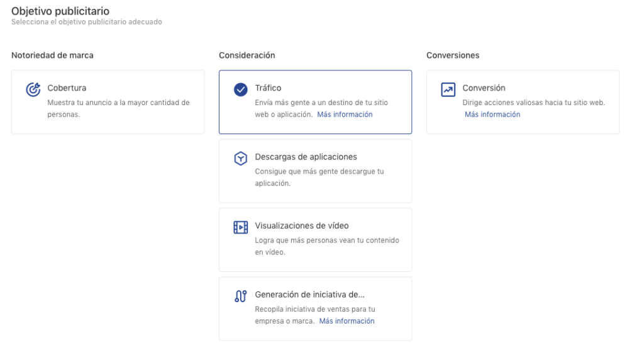Click the Objetivo publicitario page title

[x=60, y=11]
